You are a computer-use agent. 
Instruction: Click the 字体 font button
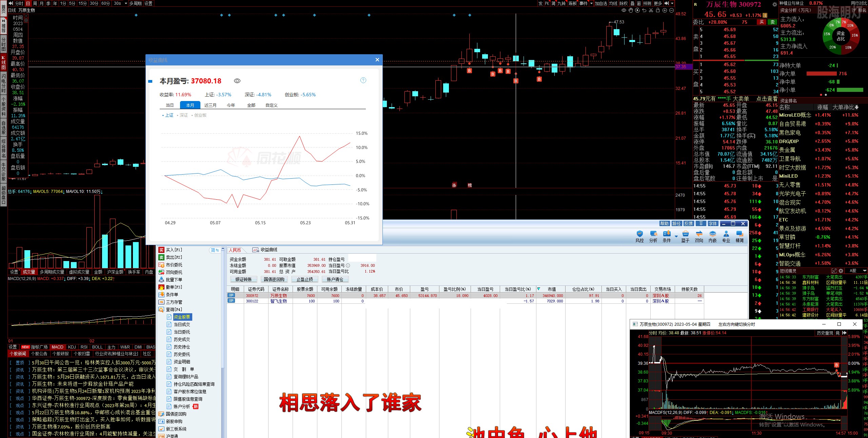(713, 223)
